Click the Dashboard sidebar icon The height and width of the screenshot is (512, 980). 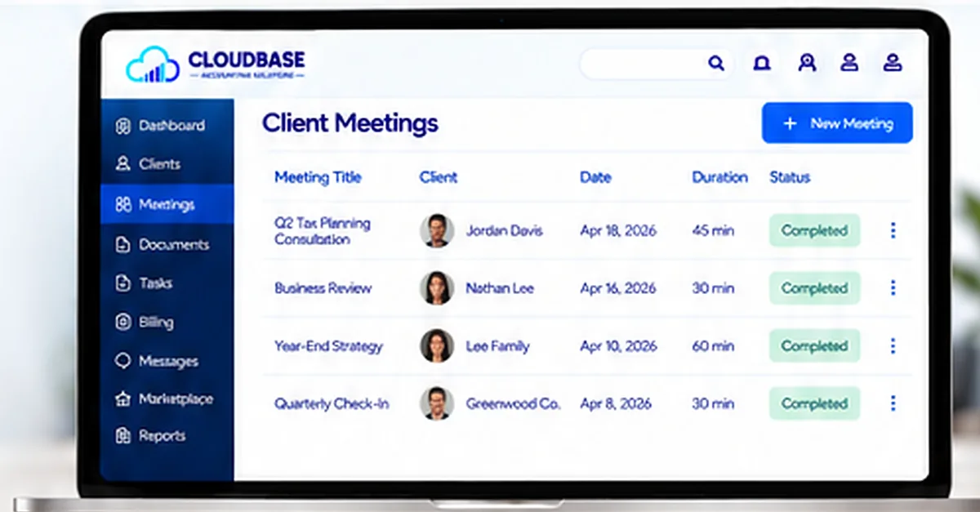123,126
